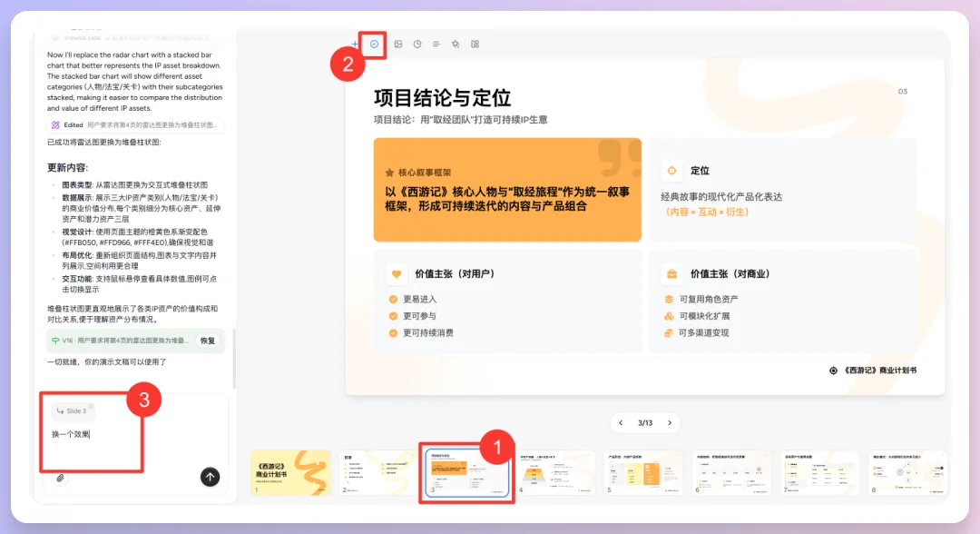The width and height of the screenshot is (980, 534).
Task: Click next slide chevron
Action: pyautogui.click(x=671, y=422)
